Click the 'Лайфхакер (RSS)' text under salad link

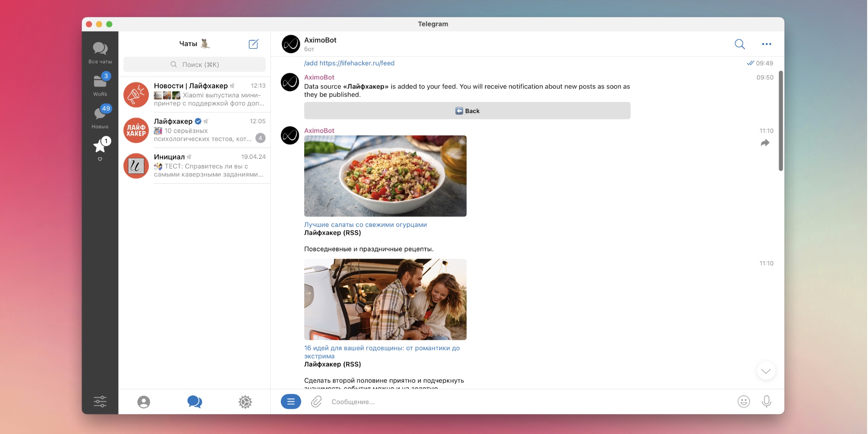(x=332, y=233)
